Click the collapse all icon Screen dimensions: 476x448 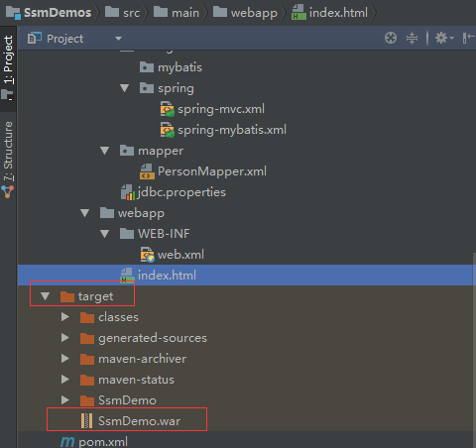coord(412,38)
